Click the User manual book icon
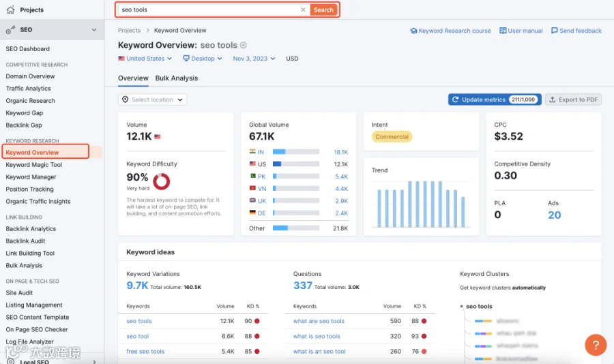614x364 pixels. [x=503, y=31]
